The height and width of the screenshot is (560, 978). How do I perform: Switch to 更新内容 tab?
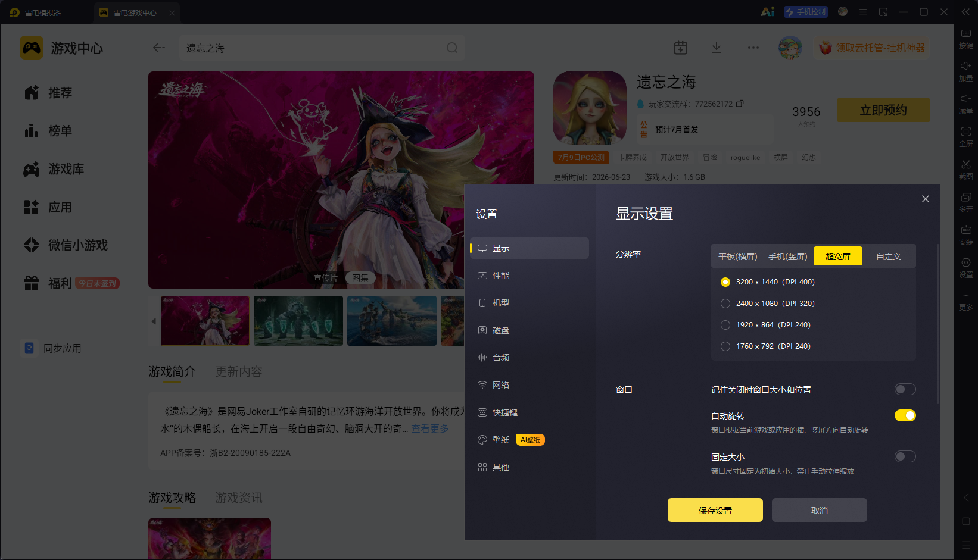click(239, 371)
